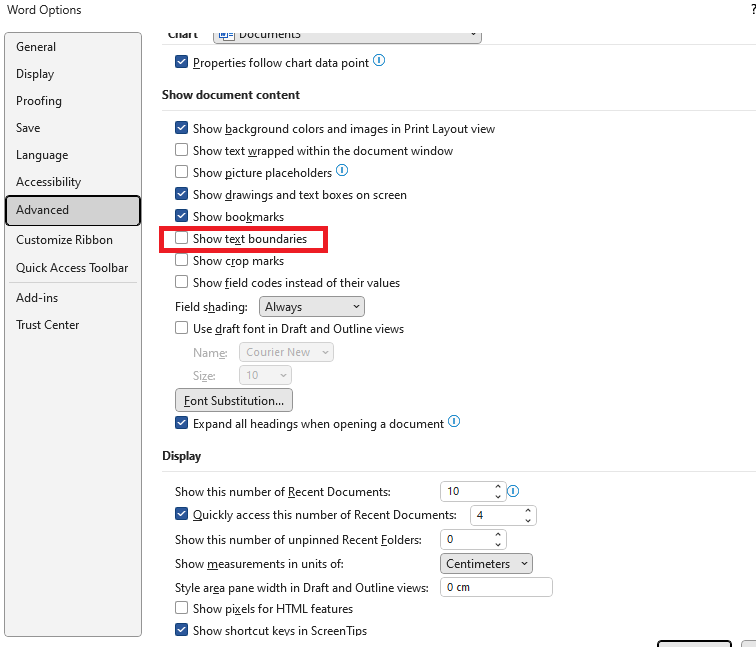Open Customize Ribbon settings
This screenshot has height=647, width=756.
73,240
